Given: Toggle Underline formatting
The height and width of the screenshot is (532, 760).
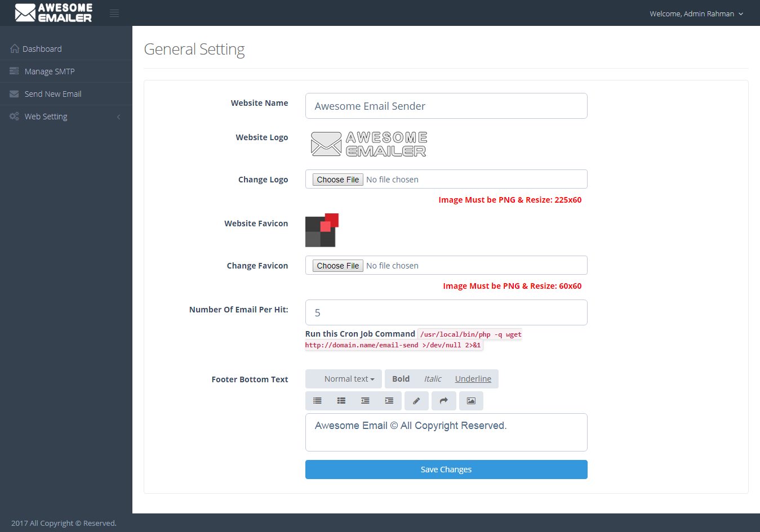Looking at the screenshot, I should tap(473, 378).
